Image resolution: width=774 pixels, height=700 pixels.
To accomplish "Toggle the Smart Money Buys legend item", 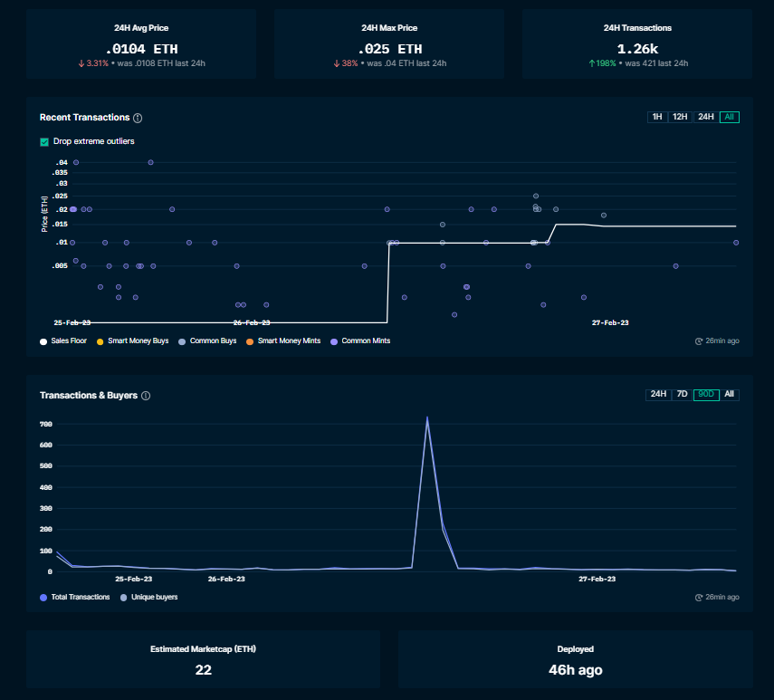I will pos(133,341).
